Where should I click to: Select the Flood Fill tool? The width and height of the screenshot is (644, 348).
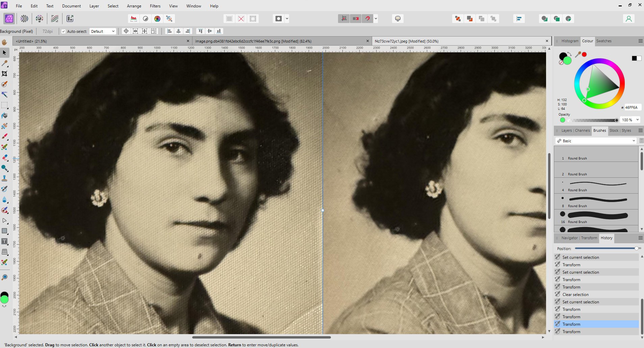click(4, 115)
